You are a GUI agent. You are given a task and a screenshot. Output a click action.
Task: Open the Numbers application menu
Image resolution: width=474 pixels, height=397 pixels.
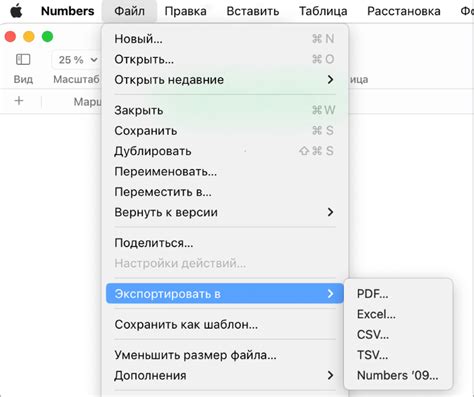[x=68, y=11]
